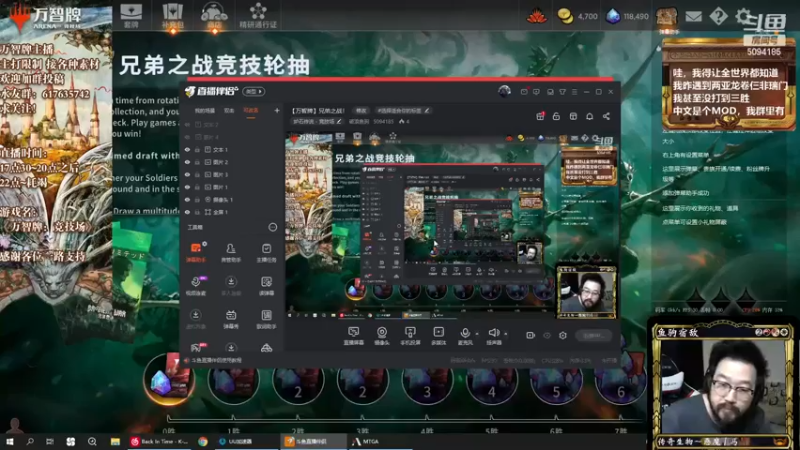This screenshot has width=800, height=450.
Task: Toggle visibility of 图片 2 layer
Action: 187,162
